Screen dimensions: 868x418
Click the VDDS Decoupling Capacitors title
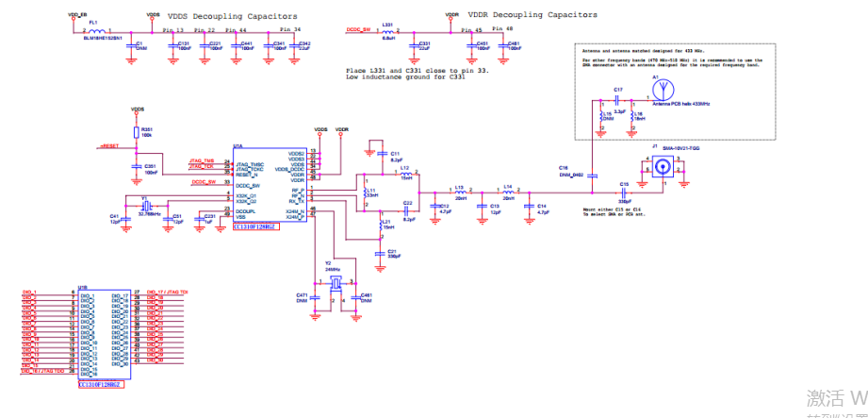click(232, 16)
